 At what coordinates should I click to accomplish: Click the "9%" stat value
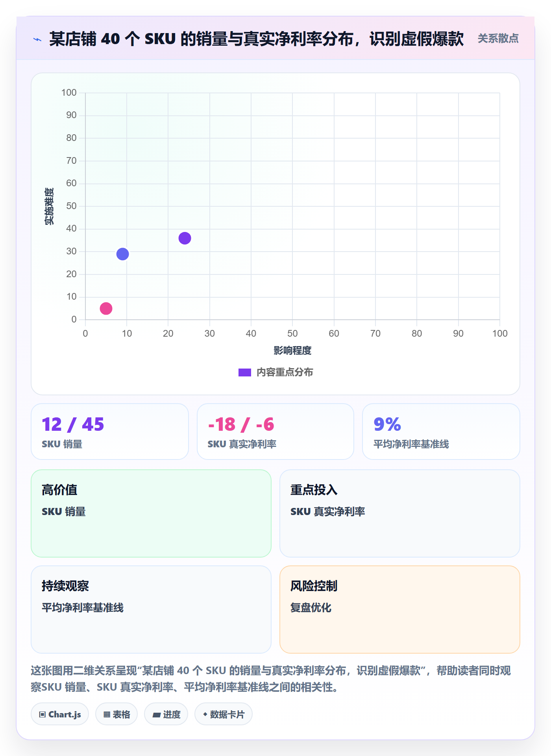(387, 424)
